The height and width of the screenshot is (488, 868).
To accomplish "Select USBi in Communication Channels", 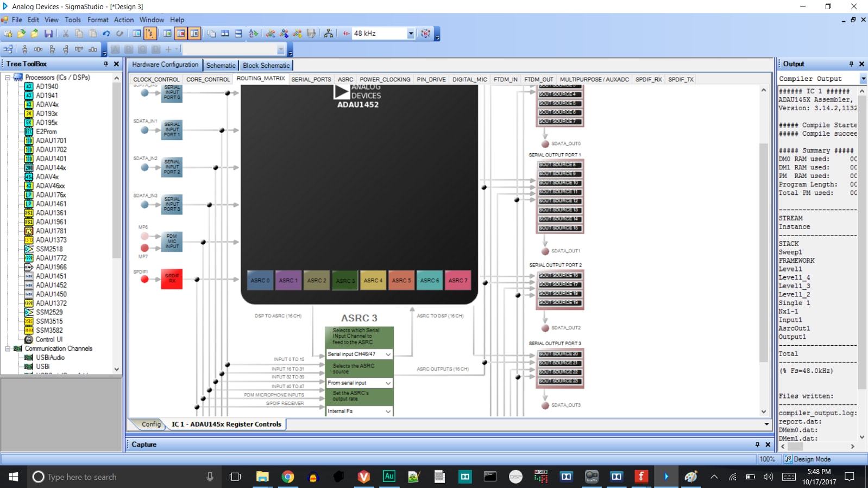I will tap(42, 366).
